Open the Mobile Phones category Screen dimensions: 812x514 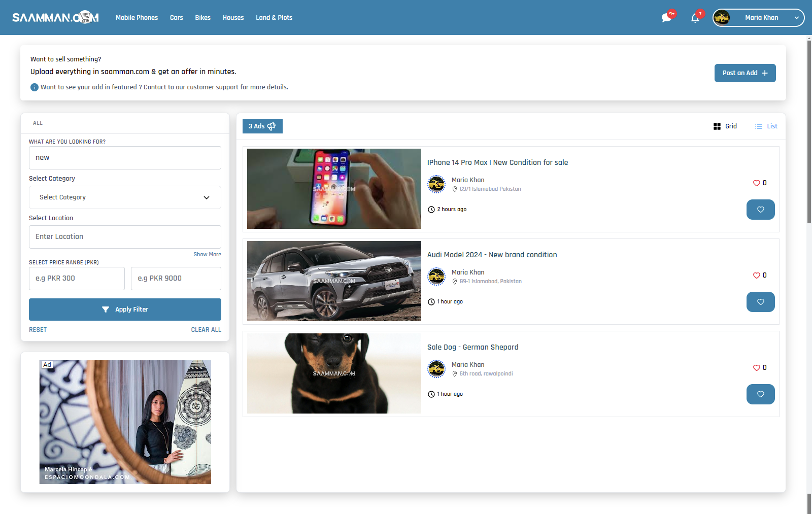coord(137,18)
